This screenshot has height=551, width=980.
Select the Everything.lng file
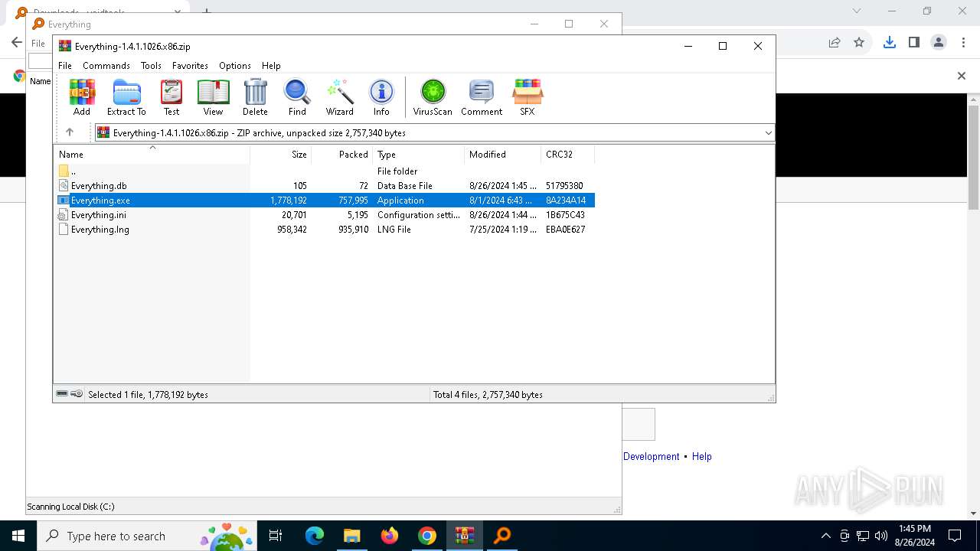click(325, 230)
